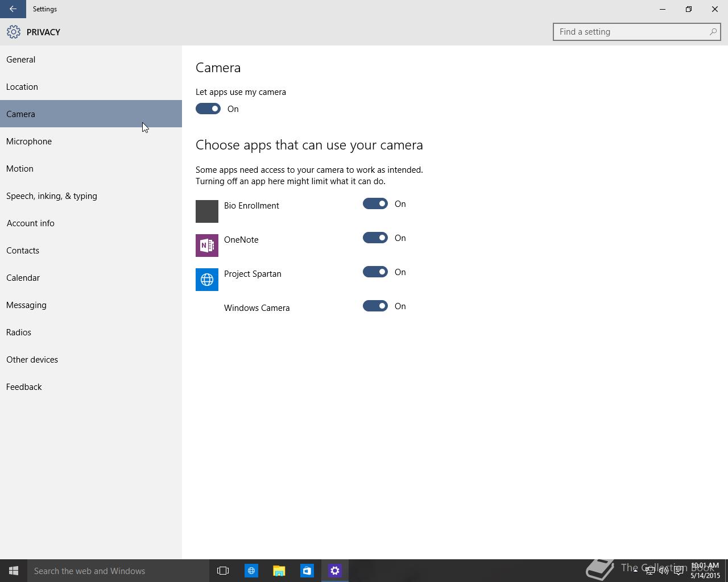728x582 pixels.
Task: Click the taskbar clock and date
Action: [705, 571]
